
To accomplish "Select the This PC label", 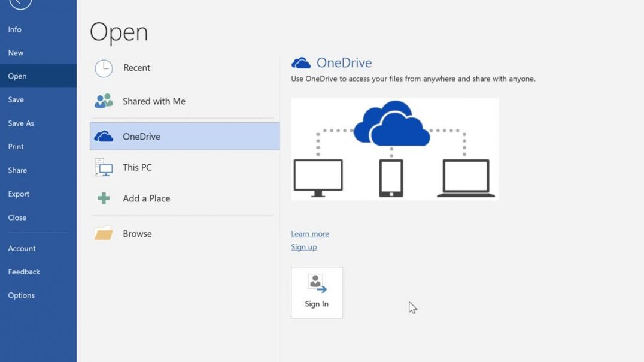I will (137, 167).
